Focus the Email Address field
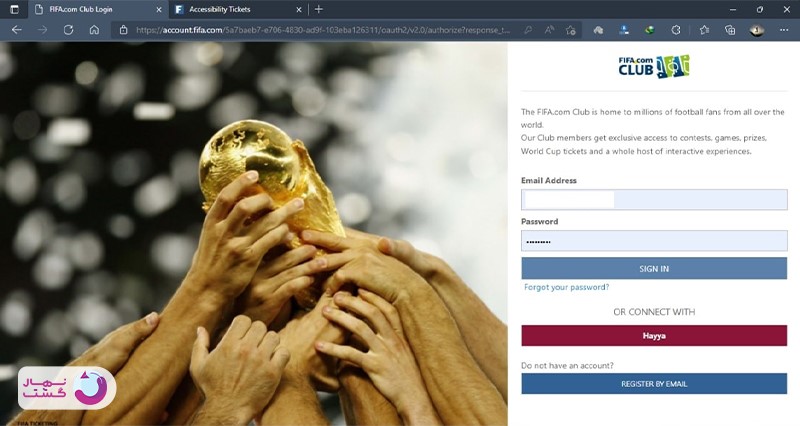Viewport: 800px width, 426px height. pyautogui.click(x=654, y=199)
